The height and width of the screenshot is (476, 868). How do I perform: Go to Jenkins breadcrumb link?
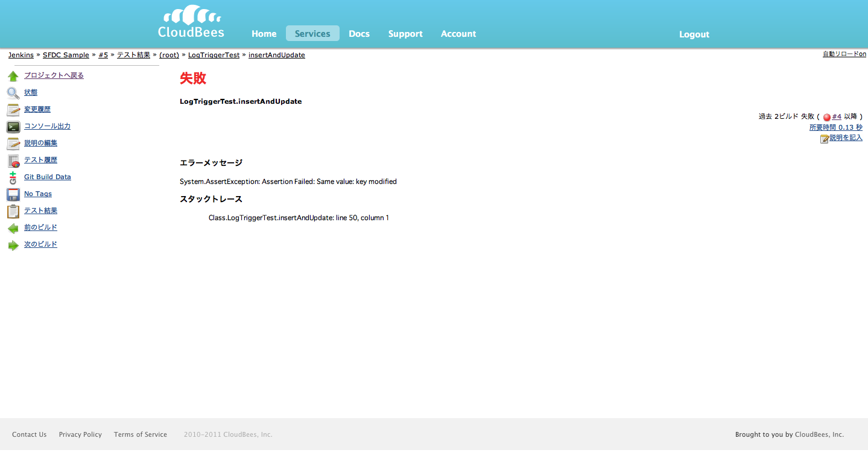tap(21, 55)
